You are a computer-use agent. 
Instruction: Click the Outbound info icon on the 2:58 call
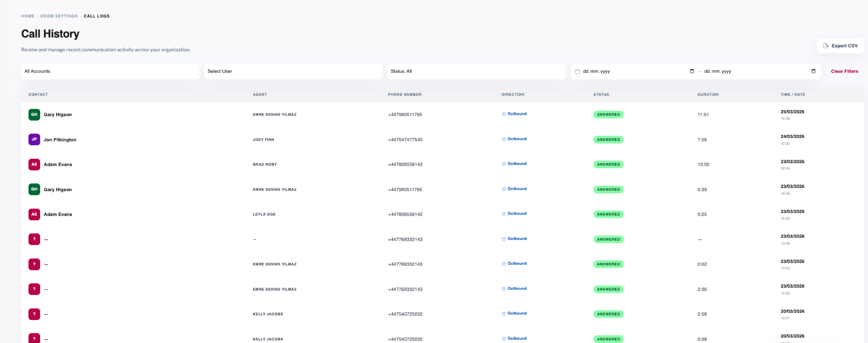click(x=504, y=314)
